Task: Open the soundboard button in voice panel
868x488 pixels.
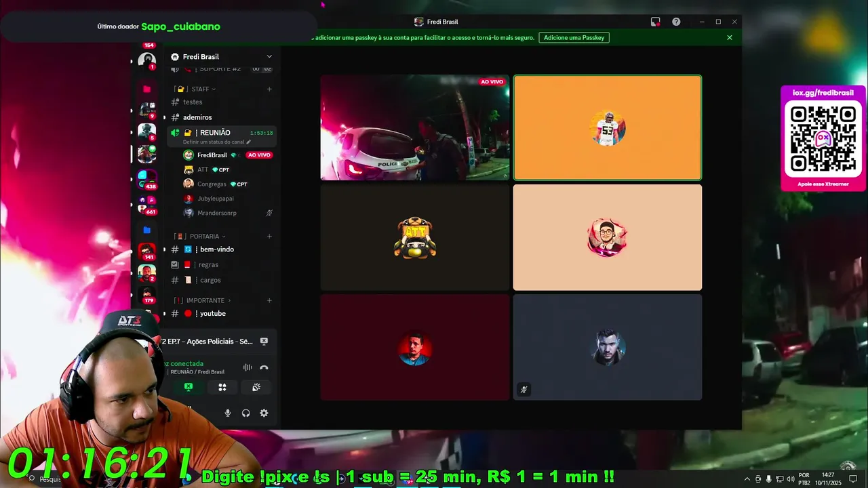Action: pyautogui.click(x=256, y=387)
